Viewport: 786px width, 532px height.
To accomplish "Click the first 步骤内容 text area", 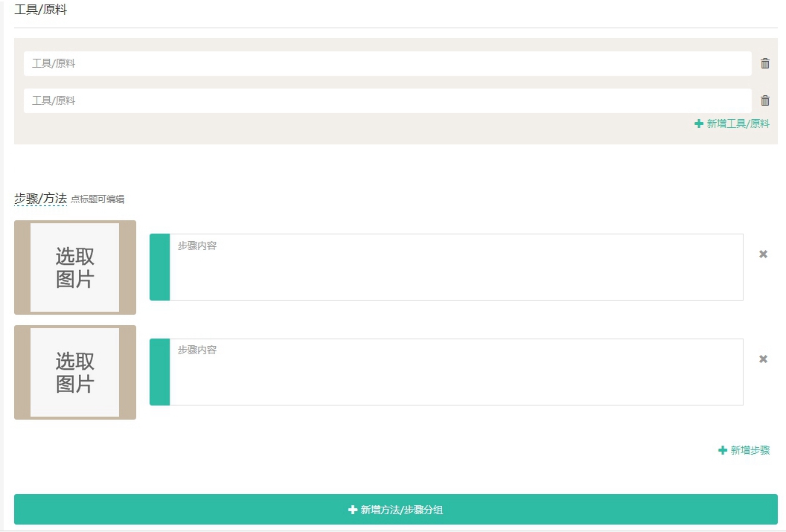I will pos(456,267).
